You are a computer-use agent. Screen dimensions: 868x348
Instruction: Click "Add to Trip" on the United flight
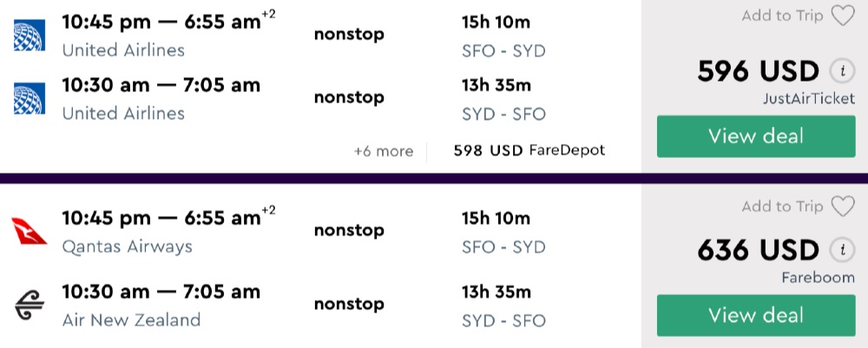pyautogui.click(x=782, y=16)
